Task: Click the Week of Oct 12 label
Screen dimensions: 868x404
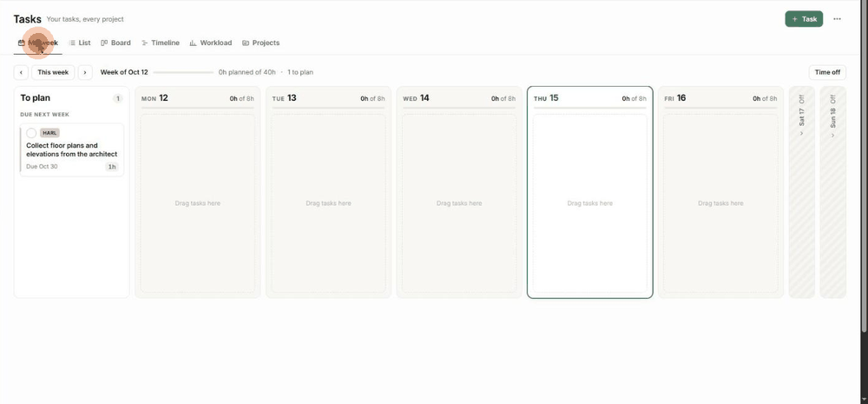Action: coord(124,72)
